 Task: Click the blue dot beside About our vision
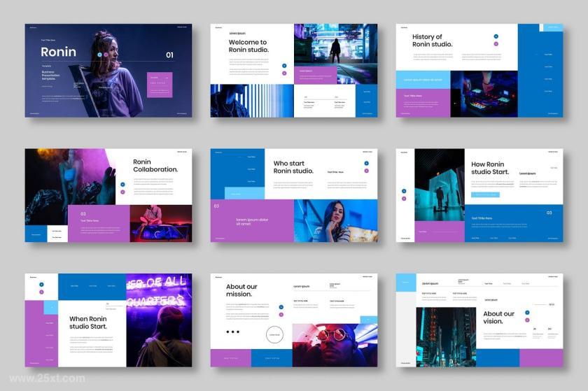pyautogui.click(x=527, y=312)
